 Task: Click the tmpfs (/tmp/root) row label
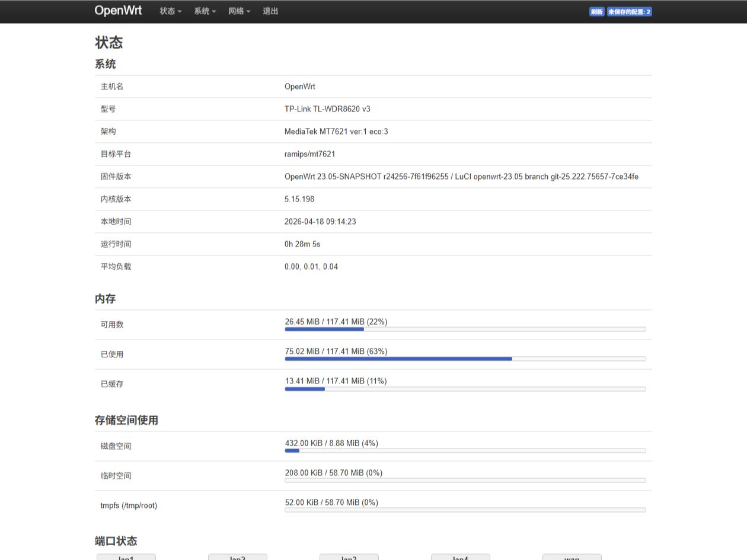click(129, 505)
